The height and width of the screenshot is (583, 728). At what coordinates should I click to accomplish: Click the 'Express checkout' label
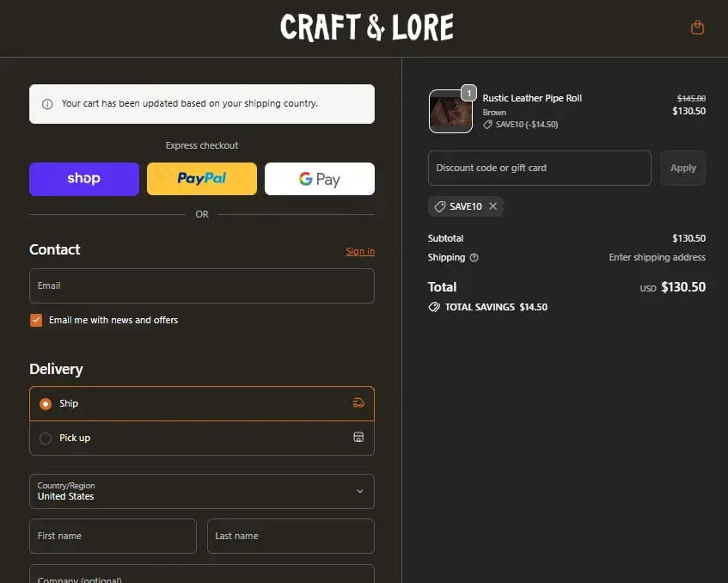(x=201, y=145)
